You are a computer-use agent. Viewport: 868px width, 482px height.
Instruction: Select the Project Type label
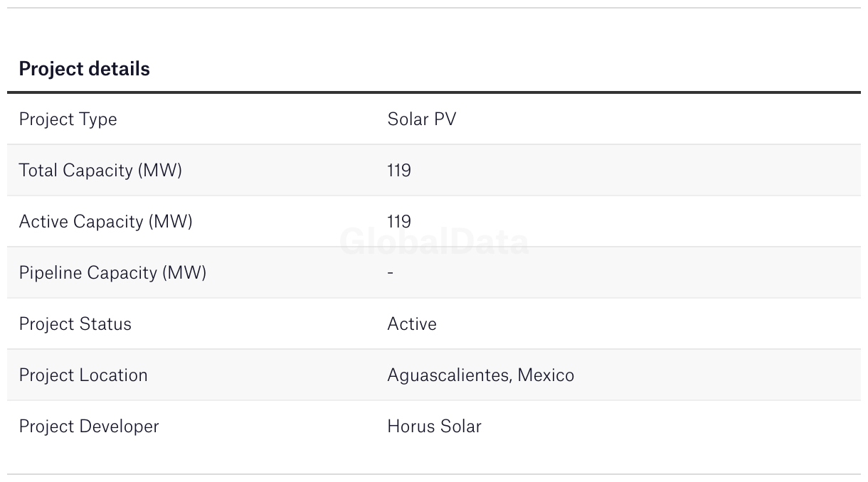[x=68, y=119]
